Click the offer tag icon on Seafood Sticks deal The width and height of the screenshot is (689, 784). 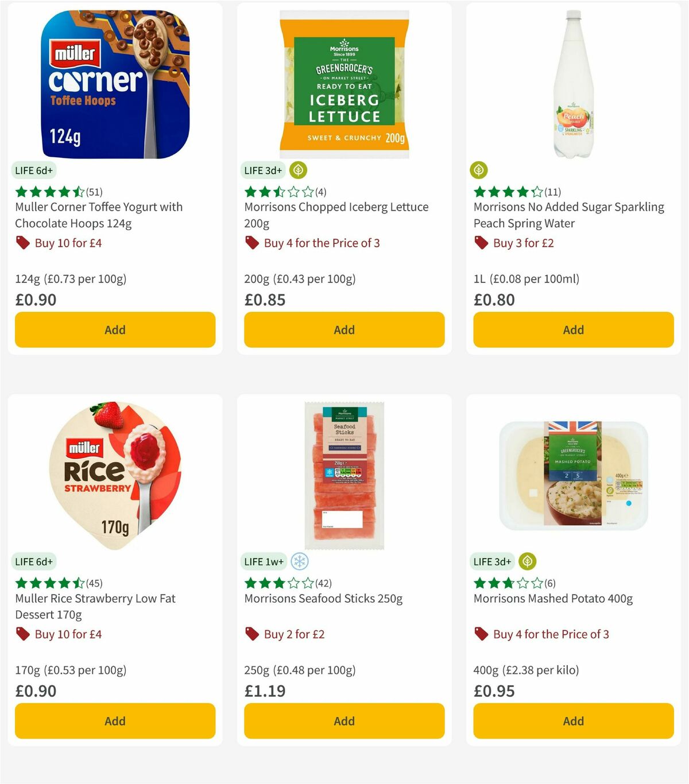tap(251, 634)
